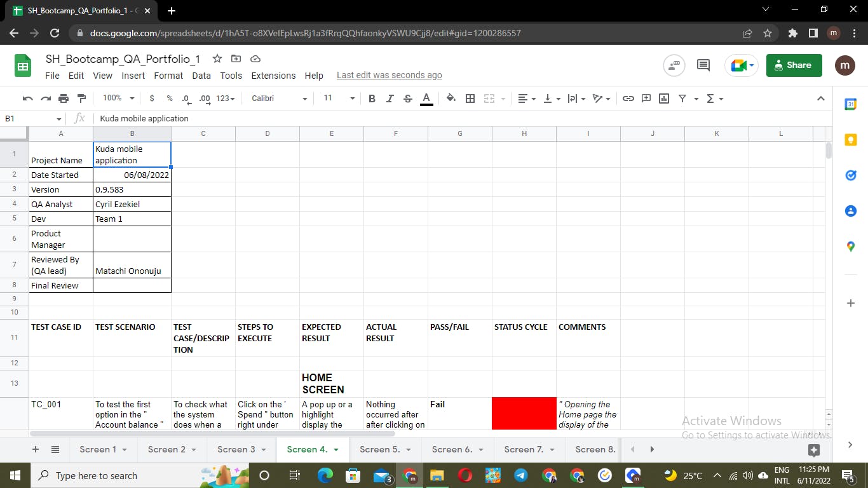Create a filter with funnel icon

pyautogui.click(x=682, y=98)
